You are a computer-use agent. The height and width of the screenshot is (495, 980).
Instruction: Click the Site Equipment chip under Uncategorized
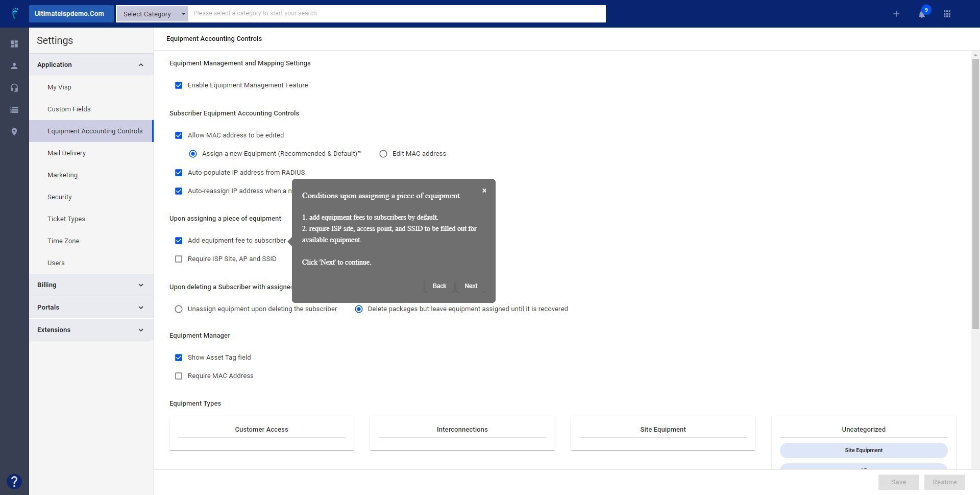tap(864, 451)
